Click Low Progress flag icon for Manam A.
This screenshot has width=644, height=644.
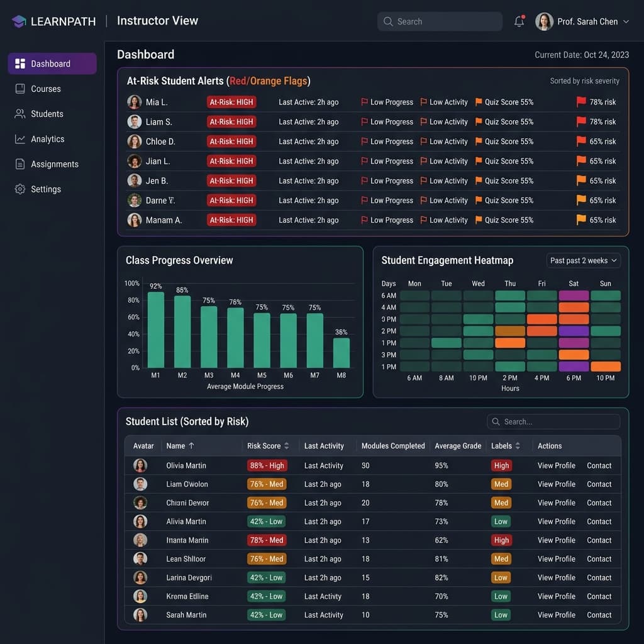point(364,220)
